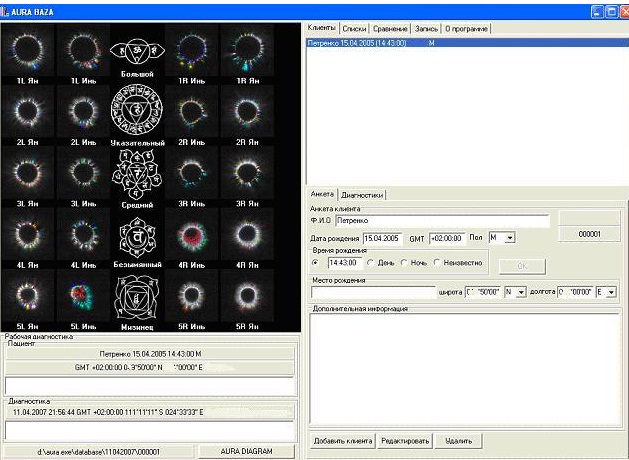
Task: Choose the Ночь radio button
Action: tap(404, 263)
